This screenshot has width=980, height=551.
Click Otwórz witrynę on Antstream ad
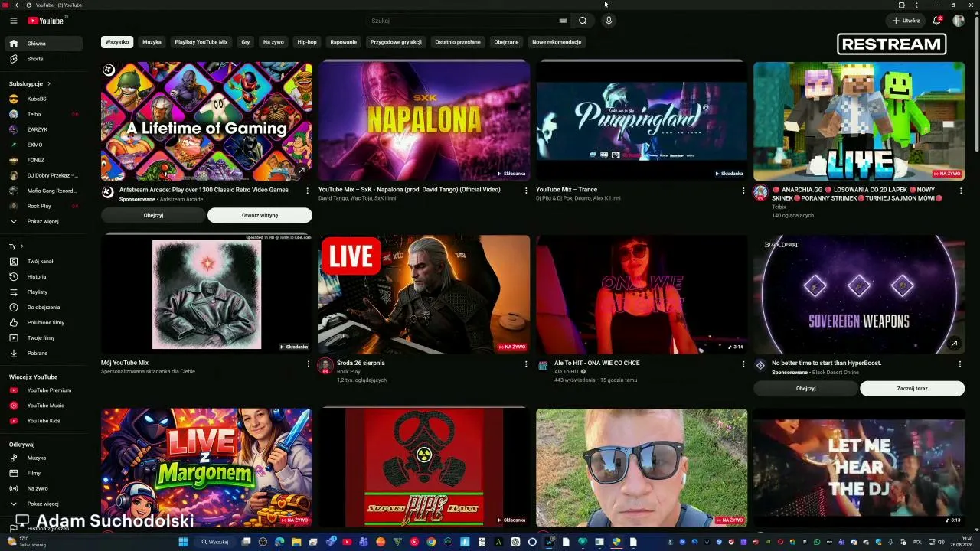coord(260,215)
